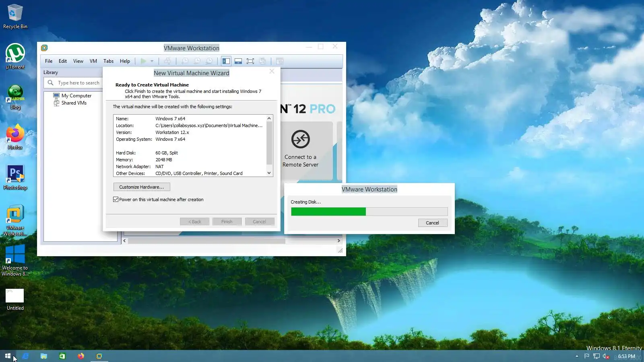Click settings list scroll down arrow
Screen dimensions: 644x362
click(269, 173)
